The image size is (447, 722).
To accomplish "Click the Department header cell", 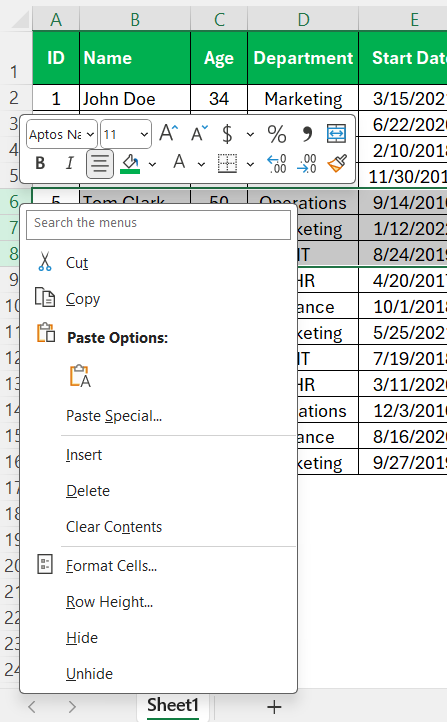I will coord(303,58).
